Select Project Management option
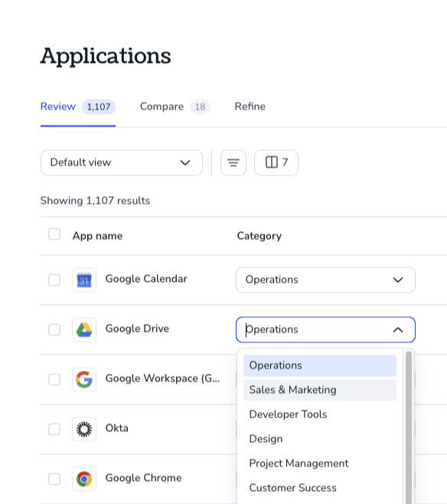 (320, 463)
